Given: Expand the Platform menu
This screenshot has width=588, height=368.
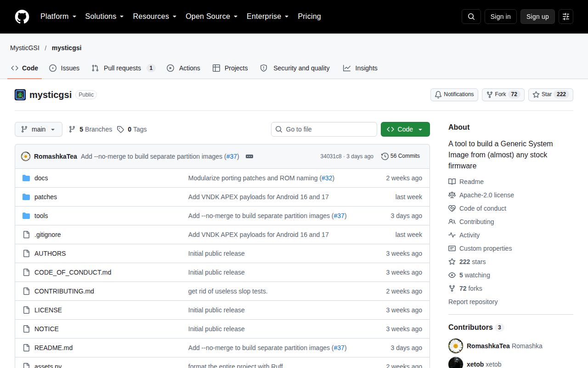Looking at the screenshot, I should (58, 16).
